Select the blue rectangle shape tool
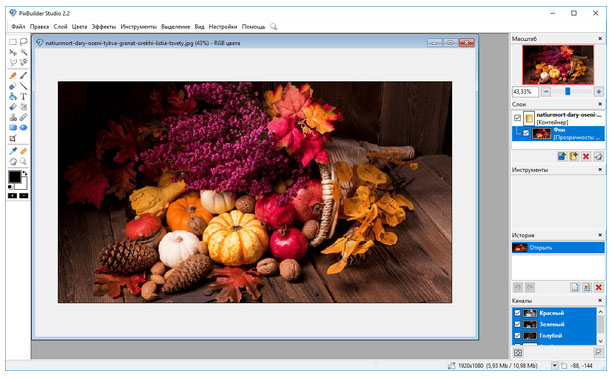The height and width of the screenshot is (378, 612). (13, 127)
